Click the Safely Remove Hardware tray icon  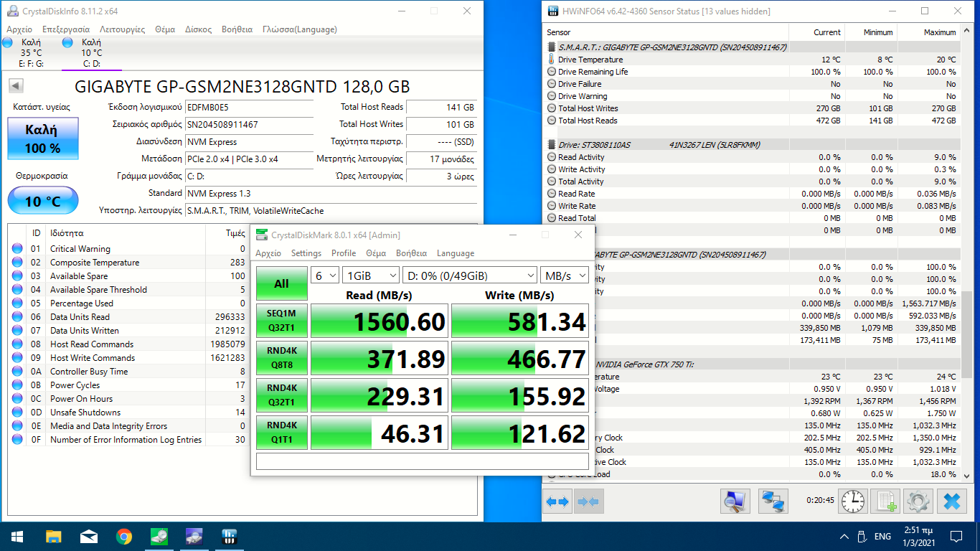click(x=862, y=536)
